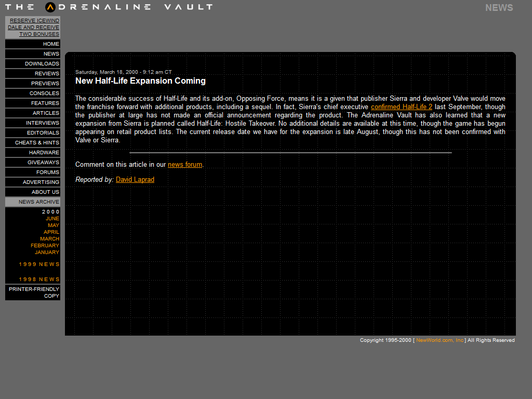Open the REVIEWS section
This screenshot has width=532, height=399.
[33, 73]
